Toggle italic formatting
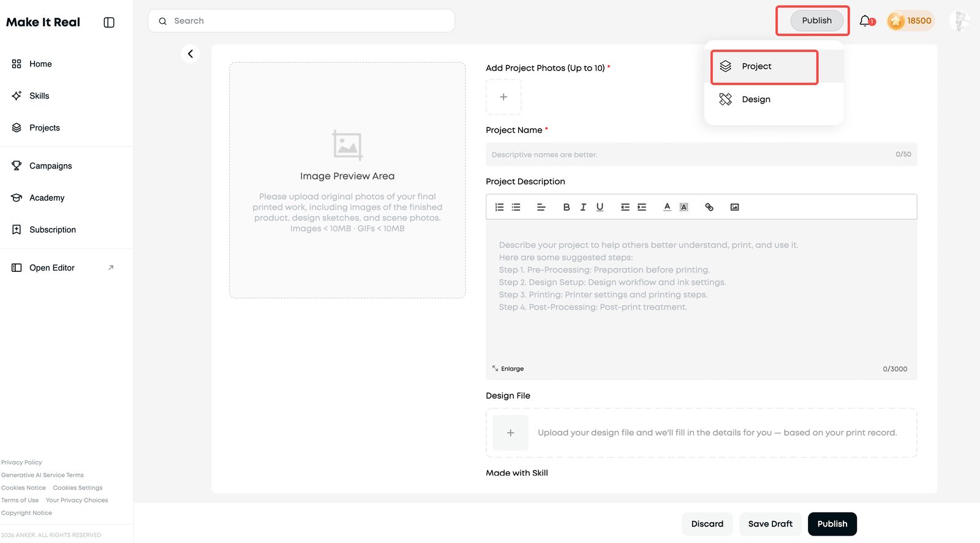Viewport: 980px width, 543px height. (583, 207)
